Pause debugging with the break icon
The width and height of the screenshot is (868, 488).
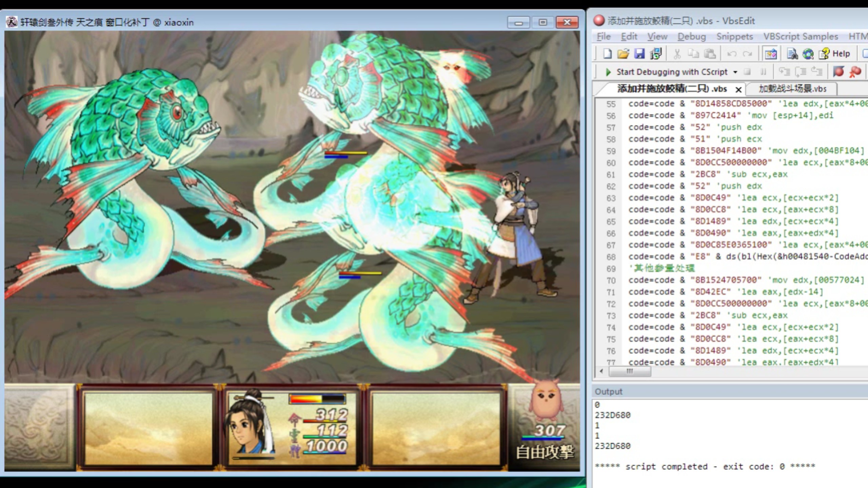click(x=763, y=72)
